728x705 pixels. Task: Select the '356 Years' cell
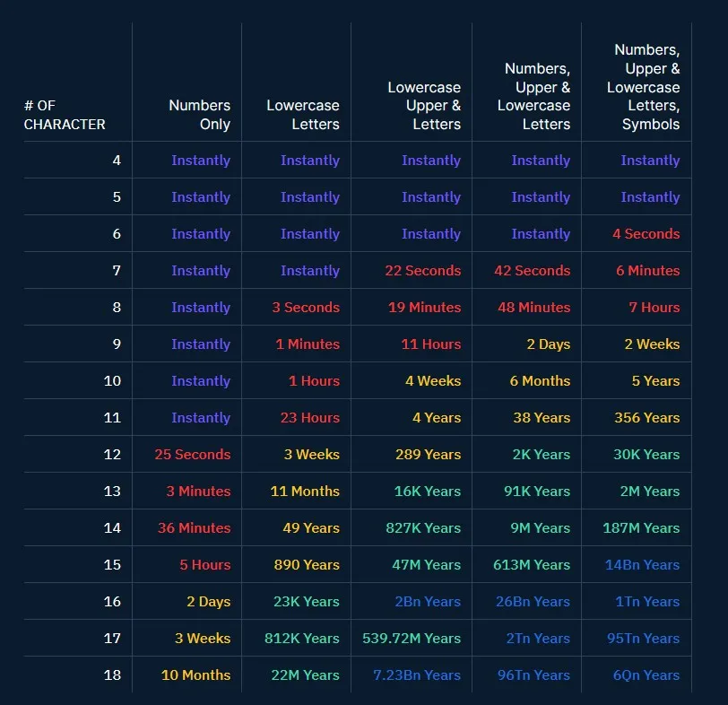pos(646,417)
